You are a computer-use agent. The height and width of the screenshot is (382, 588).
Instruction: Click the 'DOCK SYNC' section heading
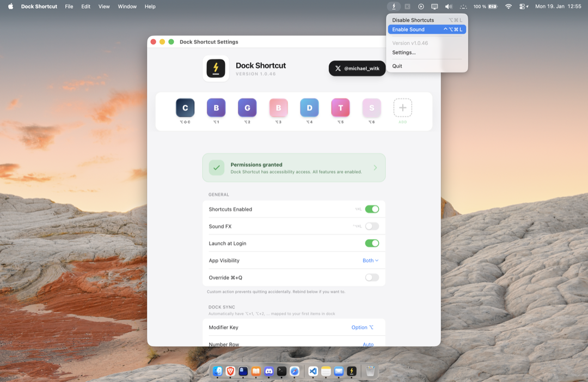[222, 307]
